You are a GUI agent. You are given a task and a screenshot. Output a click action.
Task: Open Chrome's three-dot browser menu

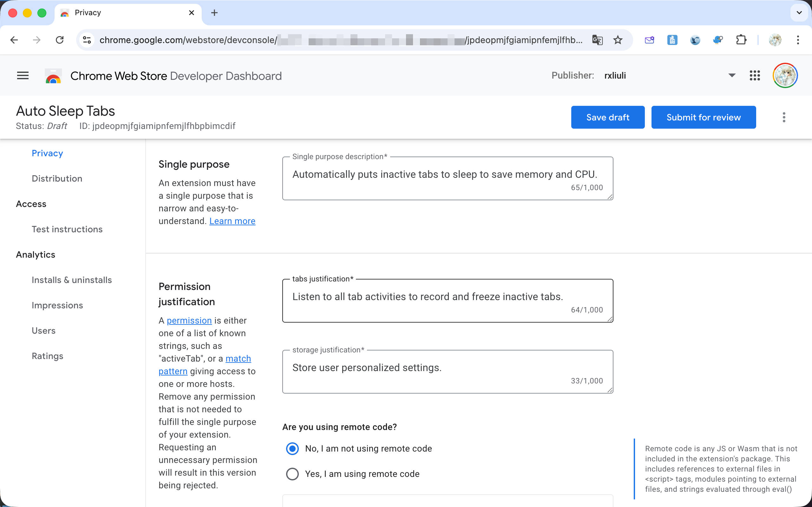pos(798,40)
